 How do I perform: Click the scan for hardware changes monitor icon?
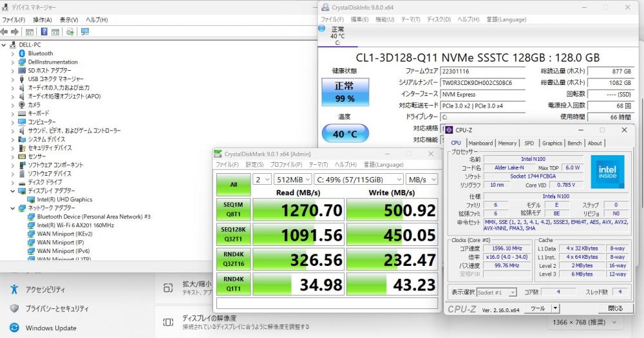(85, 32)
